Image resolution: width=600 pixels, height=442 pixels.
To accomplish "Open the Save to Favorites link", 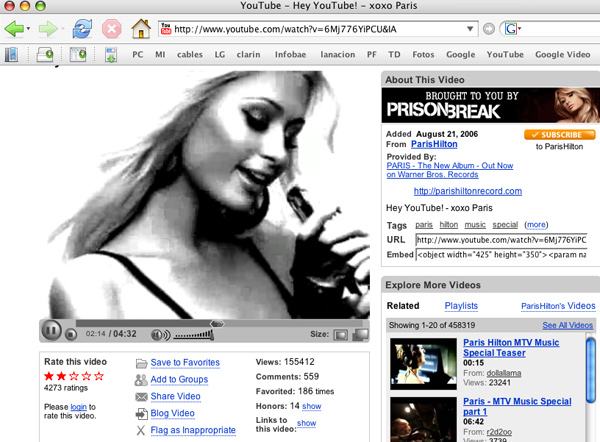I will 185,363.
